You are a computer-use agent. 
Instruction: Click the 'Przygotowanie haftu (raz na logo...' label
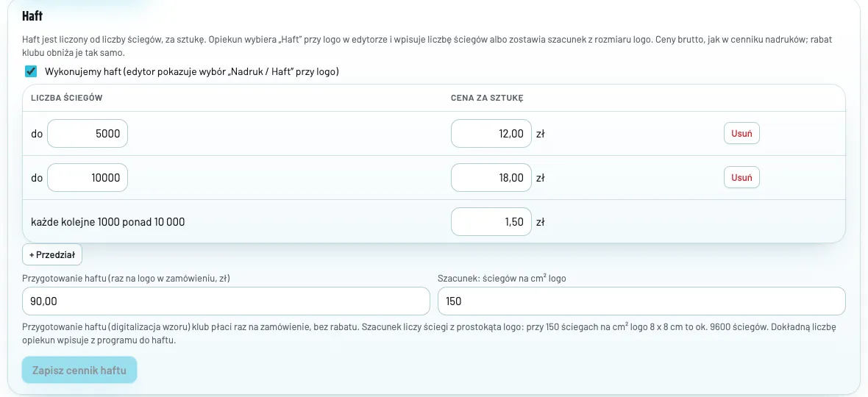point(127,278)
